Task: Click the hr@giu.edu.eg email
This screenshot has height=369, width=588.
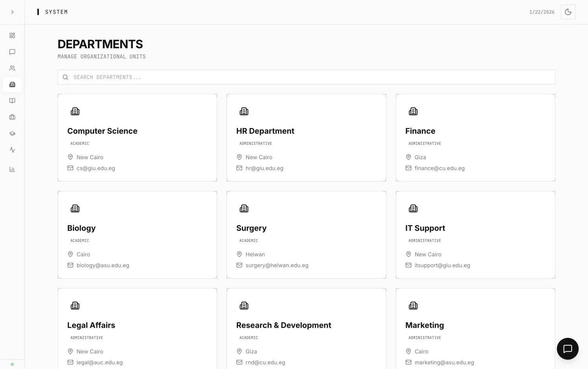Action: click(x=265, y=168)
